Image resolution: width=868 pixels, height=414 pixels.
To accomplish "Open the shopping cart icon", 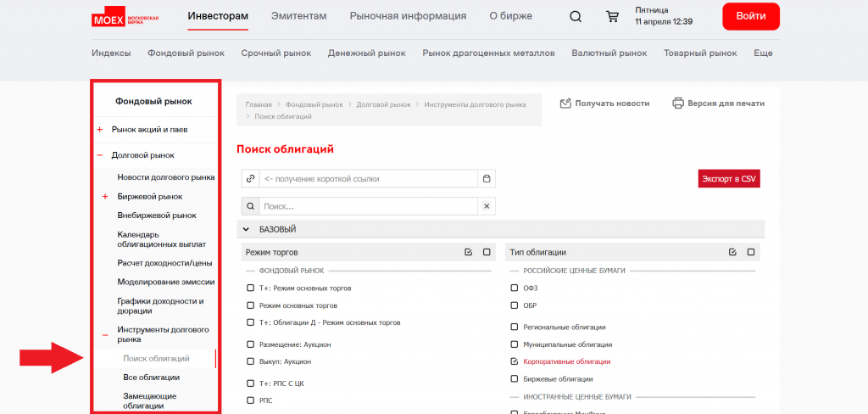I will pos(612,16).
